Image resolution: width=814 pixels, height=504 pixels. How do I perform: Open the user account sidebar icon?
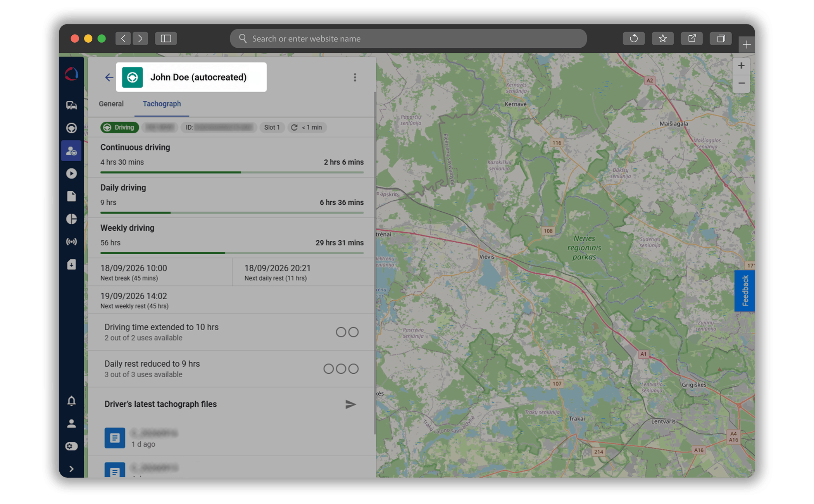[x=71, y=423]
